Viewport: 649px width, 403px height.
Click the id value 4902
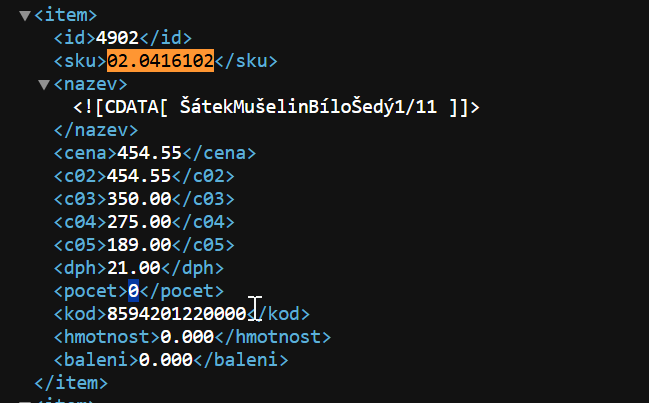117,38
